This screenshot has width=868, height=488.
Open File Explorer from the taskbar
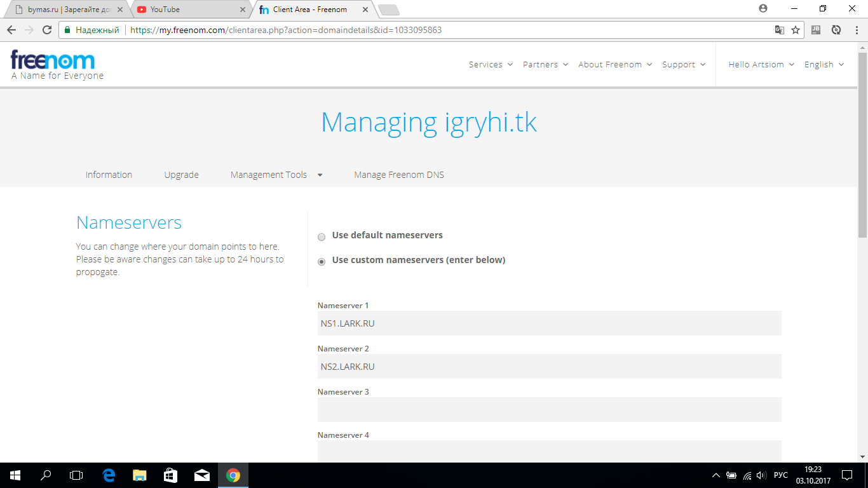[139, 475]
